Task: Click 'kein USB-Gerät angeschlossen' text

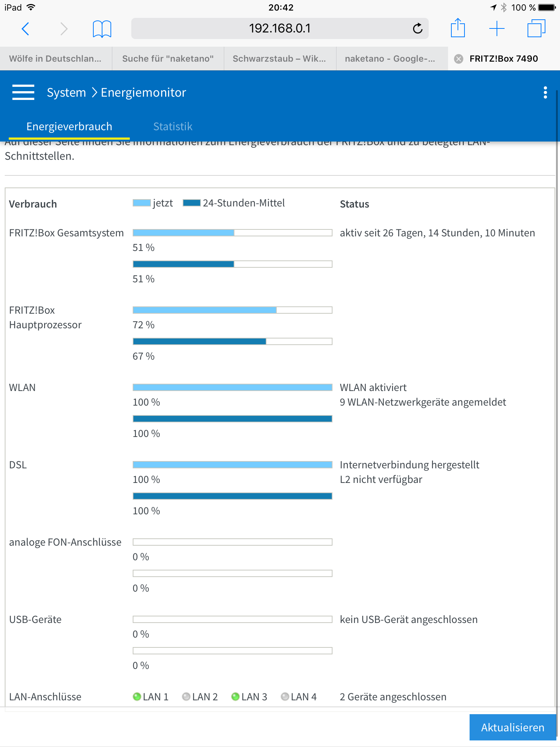Action: coord(409,620)
